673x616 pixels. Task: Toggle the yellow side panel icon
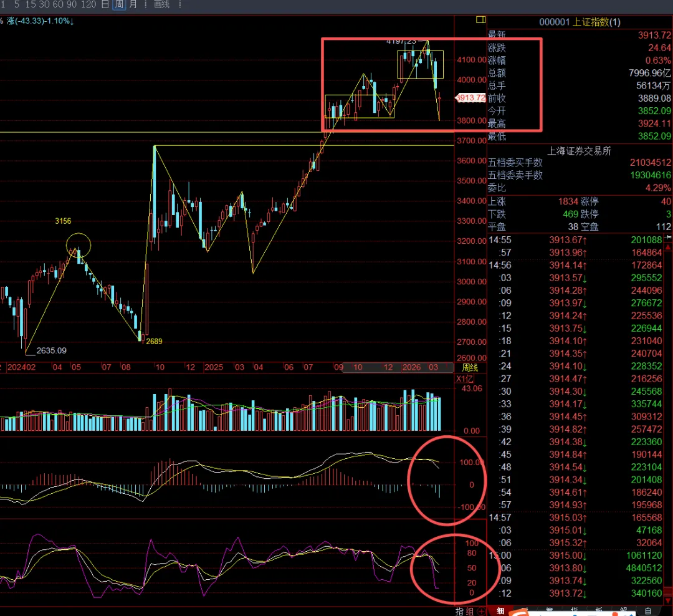click(x=480, y=20)
